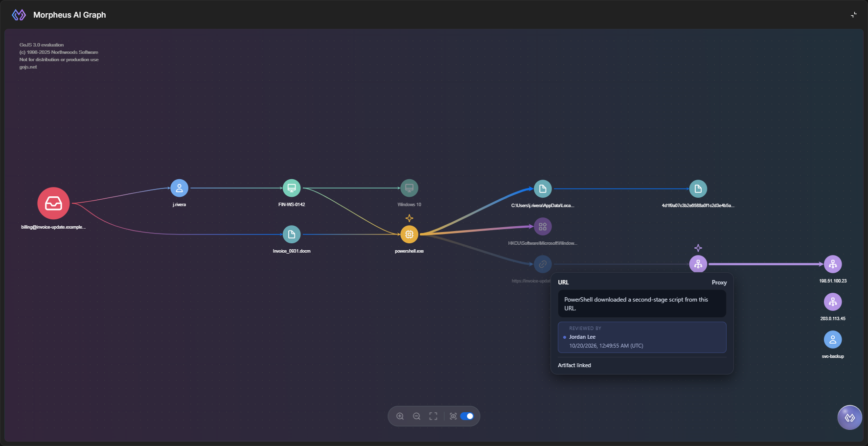Select the purple network node above the URL tooltip
The width and height of the screenshot is (868, 446).
click(698, 264)
